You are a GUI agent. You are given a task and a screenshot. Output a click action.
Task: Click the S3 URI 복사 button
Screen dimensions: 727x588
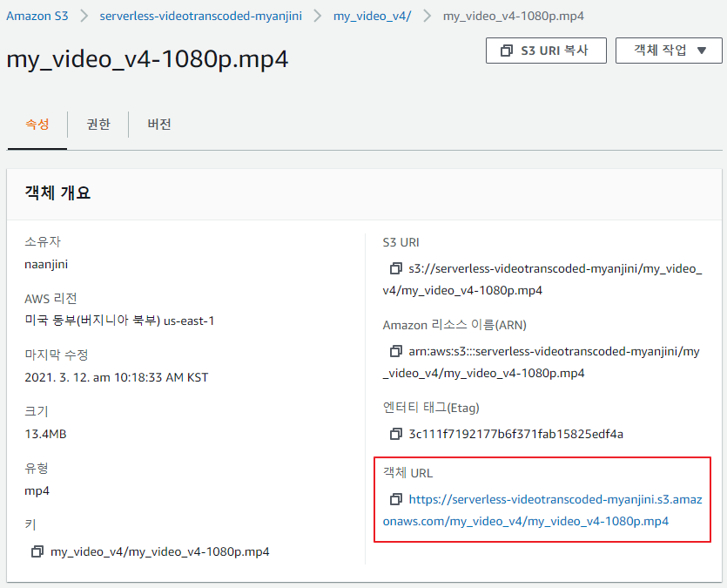click(x=546, y=51)
